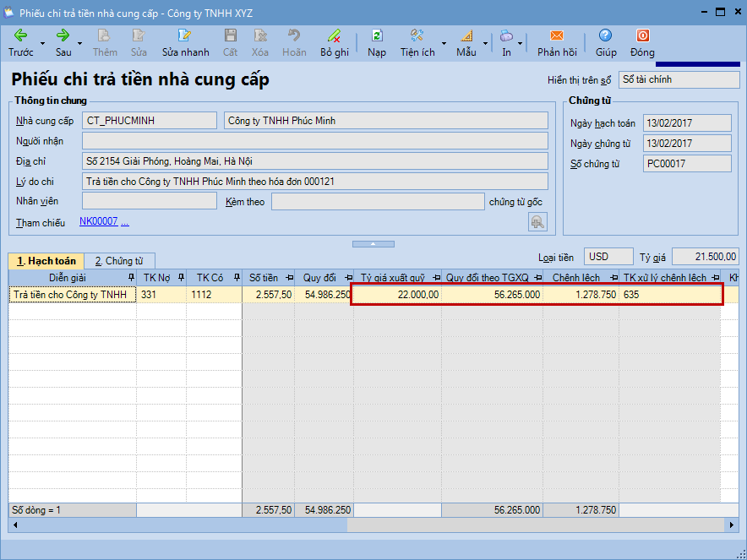Image resolution: width=747 pixels, height=560 pixels.
Task: Expand the Tiện ích dropdown arrow
Action: [x=444, y=44]
